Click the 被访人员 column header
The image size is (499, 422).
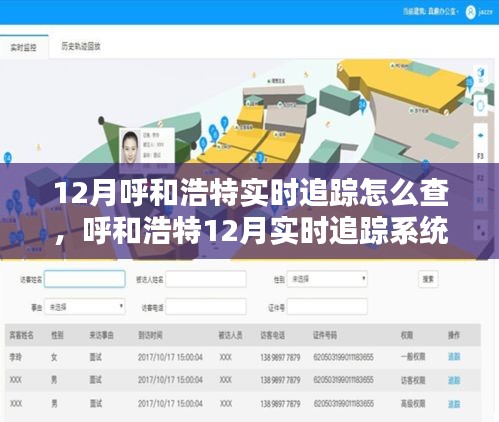[x=230, y=335]
